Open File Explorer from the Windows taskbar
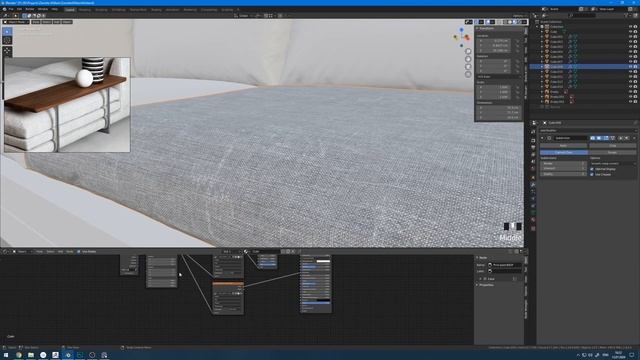The height and width of the screenshot is (360, 640). (x=31, y=355)
